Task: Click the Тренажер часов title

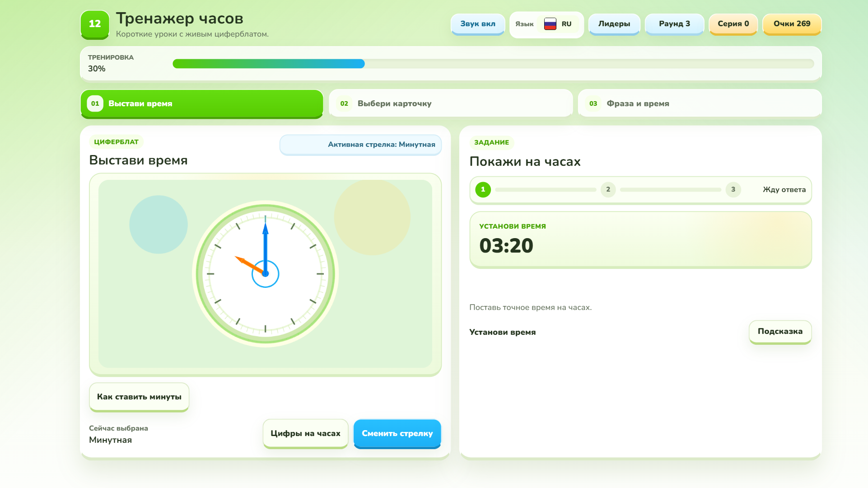Action: (x=179, y=19)
